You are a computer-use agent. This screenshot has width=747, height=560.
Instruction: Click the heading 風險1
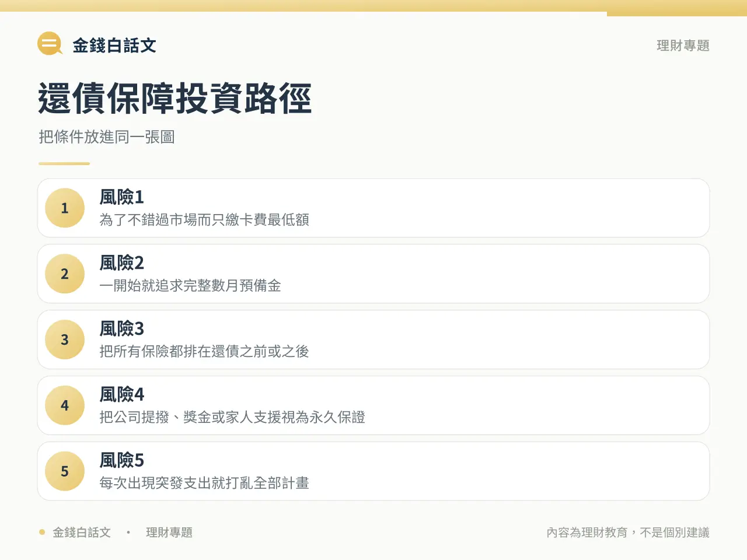[x=121, y=197]
